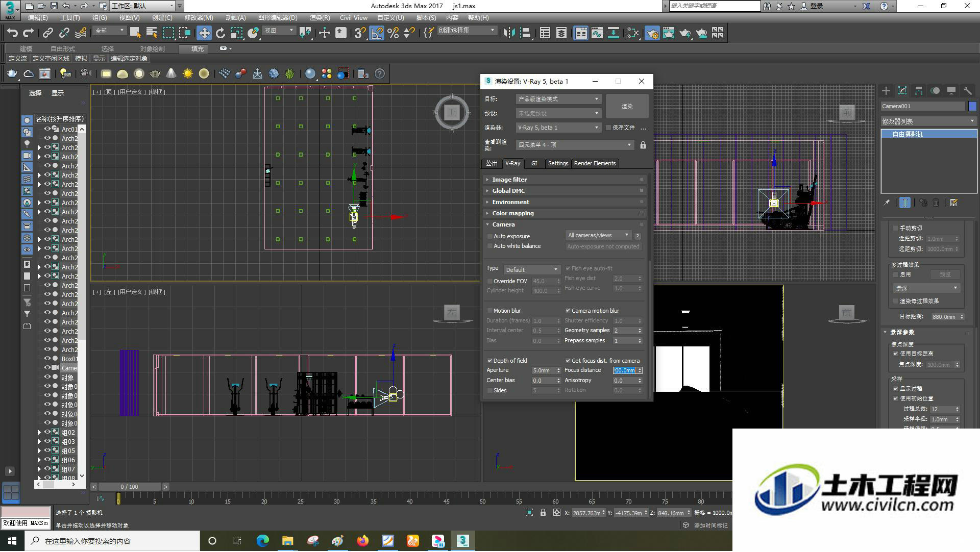Screen dimensions: 980x552
Task: Open the camera Type Default dropdown
Action: coord(532,269)
